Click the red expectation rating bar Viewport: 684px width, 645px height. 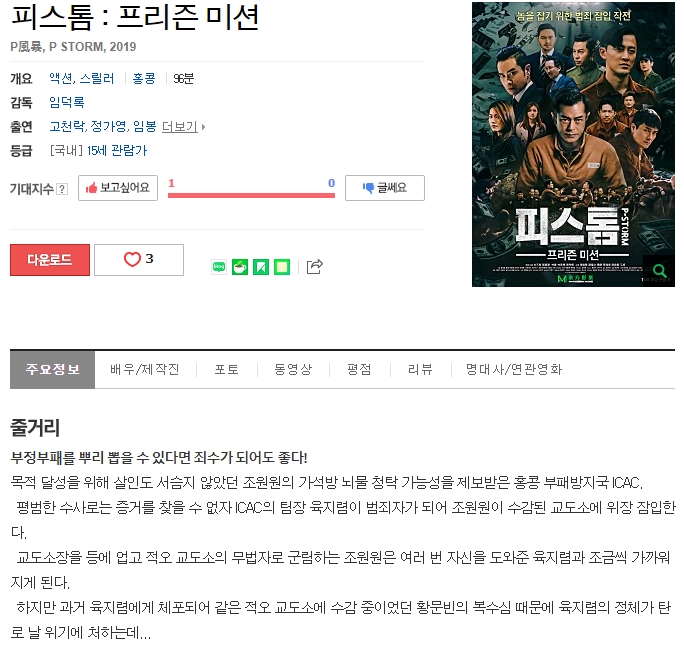point(251,195)
